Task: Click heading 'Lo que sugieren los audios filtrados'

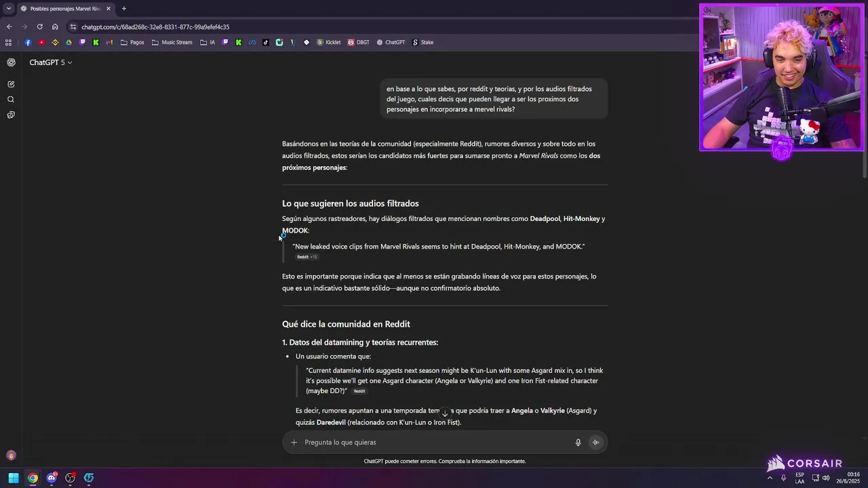Action: pyautogui.click(x=351, y=203)
